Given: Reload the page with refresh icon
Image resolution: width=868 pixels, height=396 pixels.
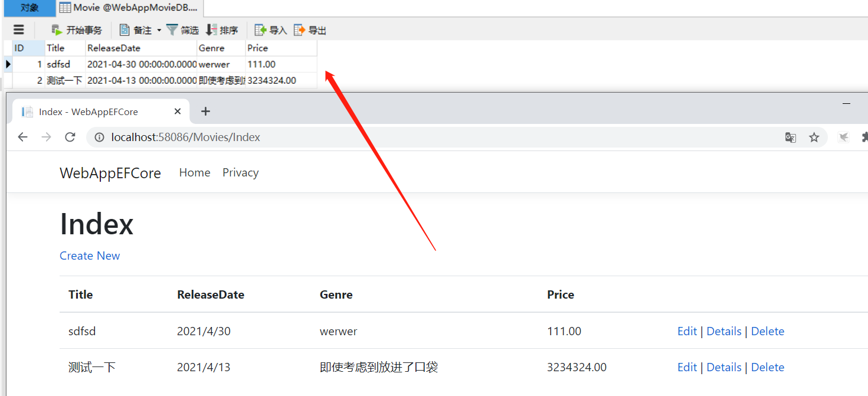Looking at the screenshot, I should pos(70,137).
